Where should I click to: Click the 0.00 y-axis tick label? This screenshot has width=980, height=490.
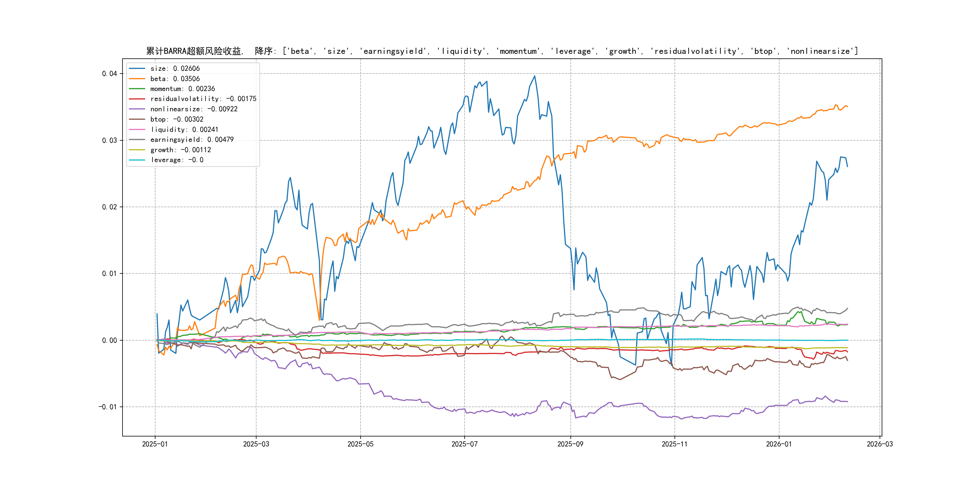tap(109, 340)
